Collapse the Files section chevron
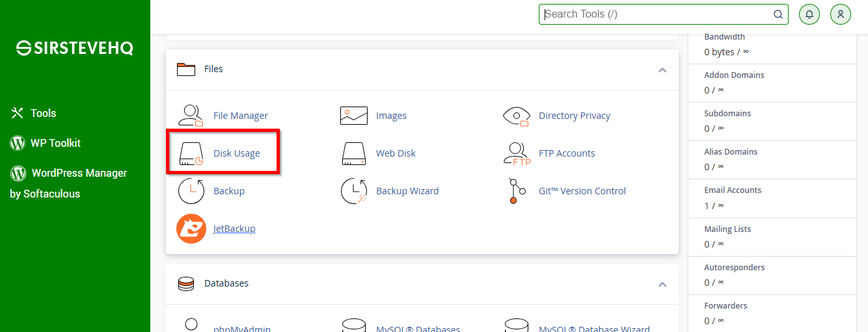 pyautogui.click(x=662, y=70)
